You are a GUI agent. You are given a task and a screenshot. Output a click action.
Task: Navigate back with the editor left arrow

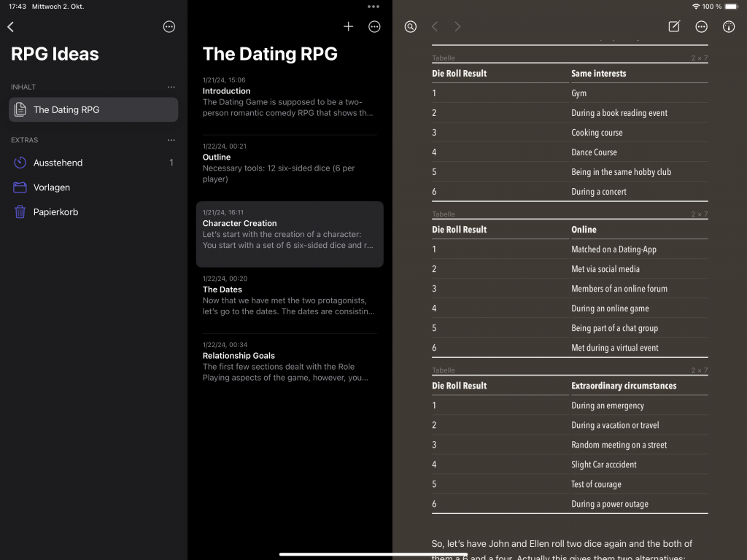click(x=435, y=27)
